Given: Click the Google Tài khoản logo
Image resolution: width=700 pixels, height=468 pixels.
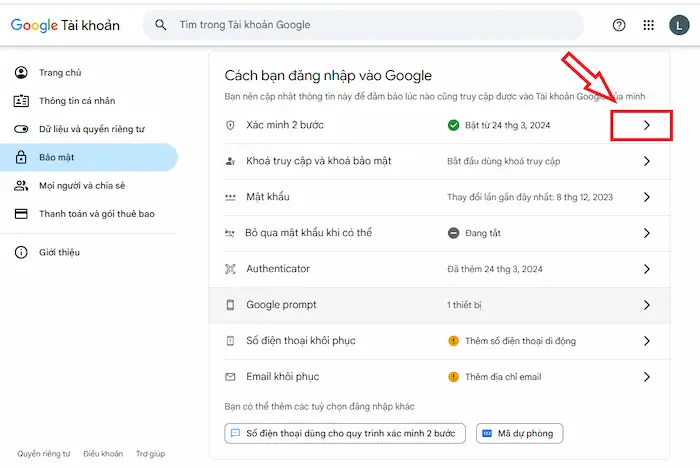Looking at the screenshot, I should coord(65,25).
